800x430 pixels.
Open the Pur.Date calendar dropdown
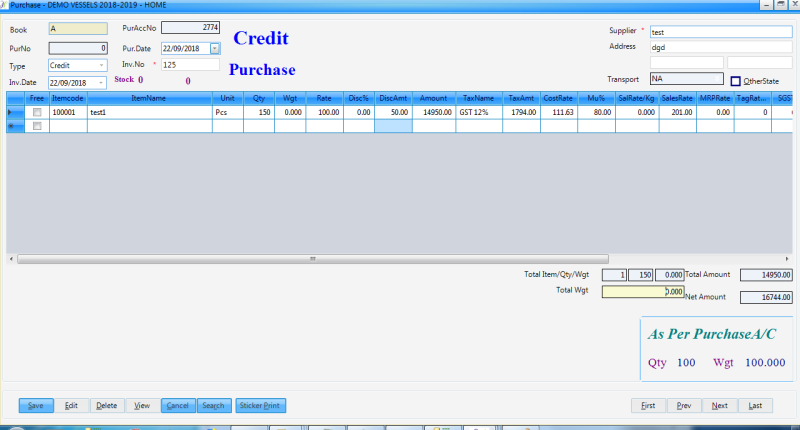pos(214,48)
